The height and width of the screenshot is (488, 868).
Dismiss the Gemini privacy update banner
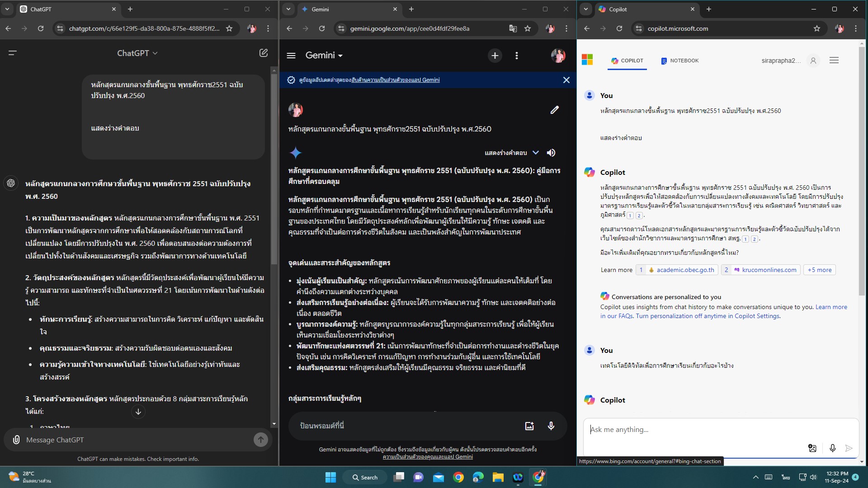coord(566,80)
